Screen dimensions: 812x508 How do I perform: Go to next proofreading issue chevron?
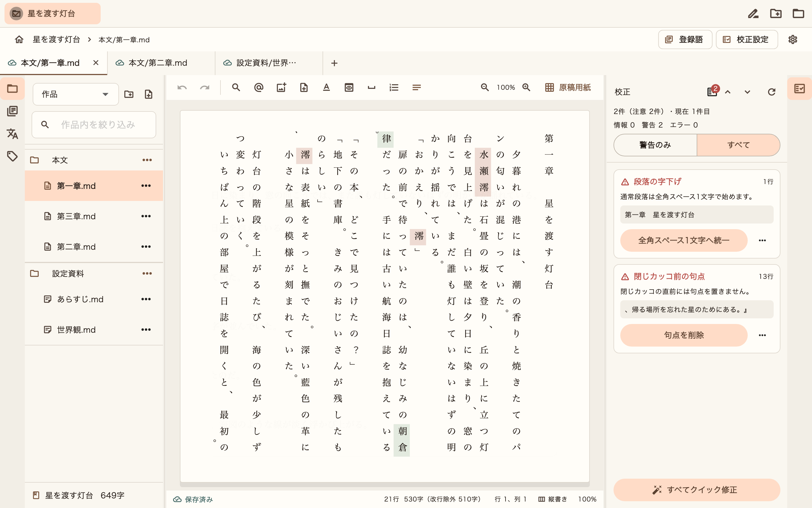(x=747, y=92)
